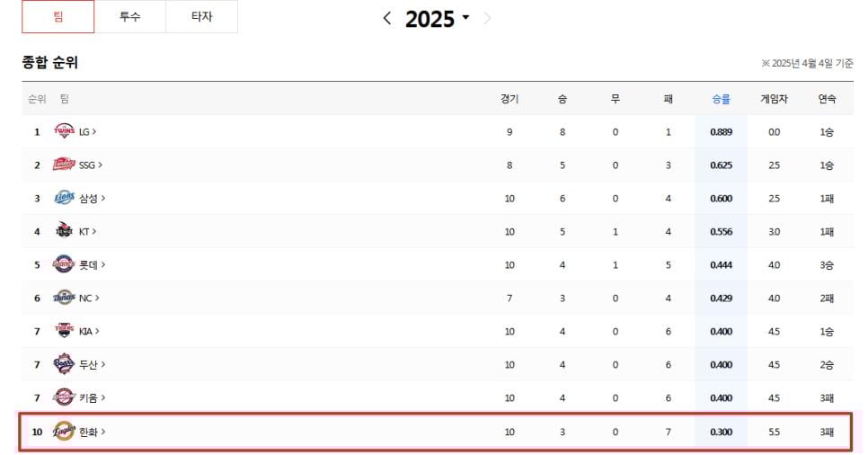Switch to the 투수 tab
The image size is (868, 455).
click(129, 17)
